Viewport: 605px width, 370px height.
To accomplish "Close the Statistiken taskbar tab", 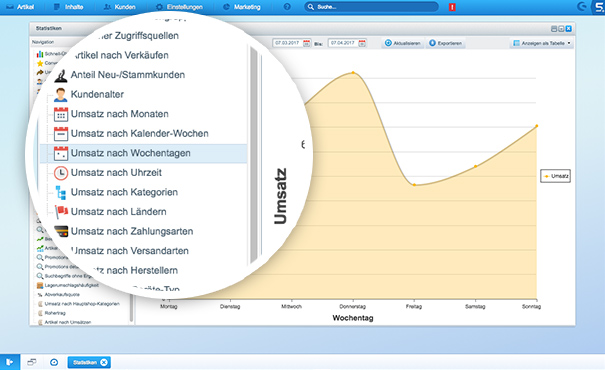I will (x=104, y=362).
